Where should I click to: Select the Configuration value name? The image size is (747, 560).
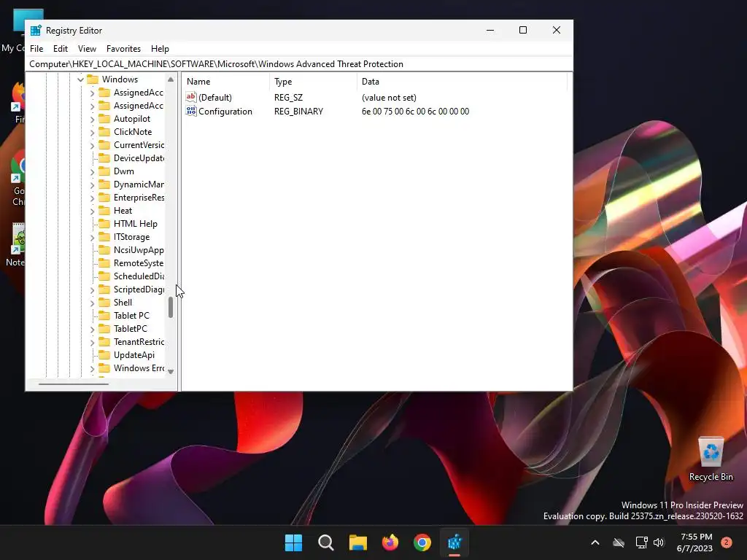coord(225,112)
